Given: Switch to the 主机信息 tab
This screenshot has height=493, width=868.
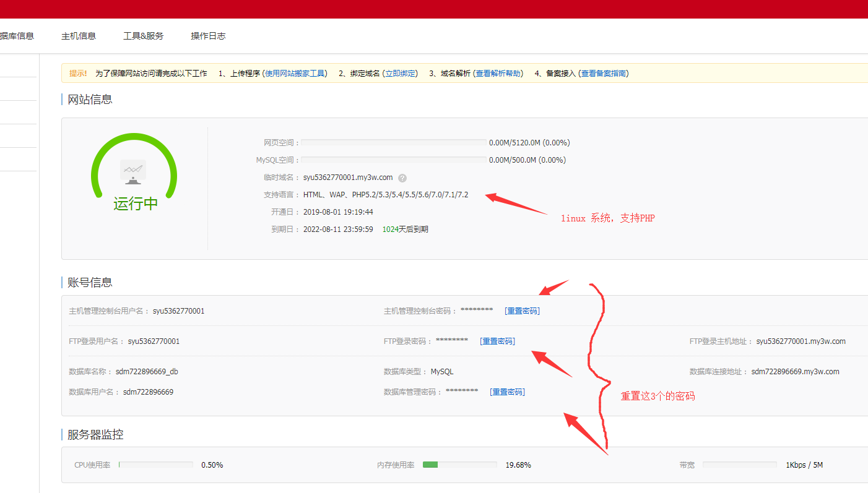Looking at the screenshot, I should click(x=78, y=36).
